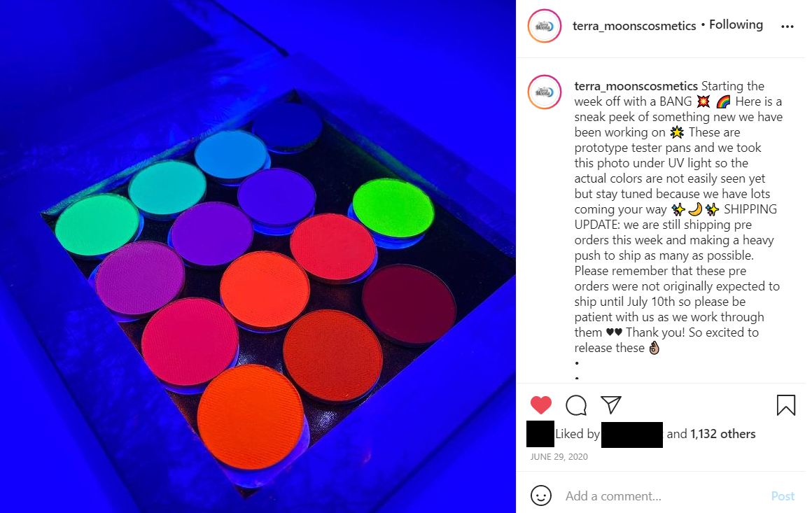
Task: Submit comment with the Post button
Action: tap(783, 496)
